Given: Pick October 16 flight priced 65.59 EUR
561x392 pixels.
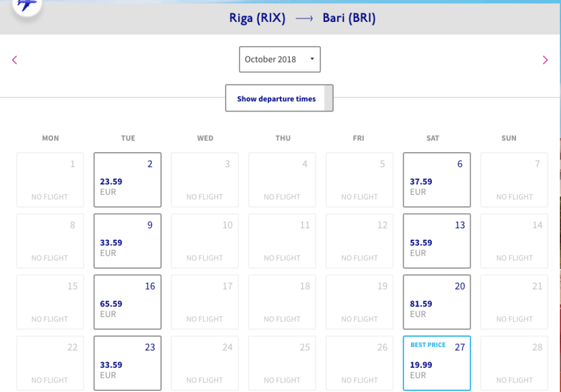Looking at the screenshot, I should tap(128, 302).
